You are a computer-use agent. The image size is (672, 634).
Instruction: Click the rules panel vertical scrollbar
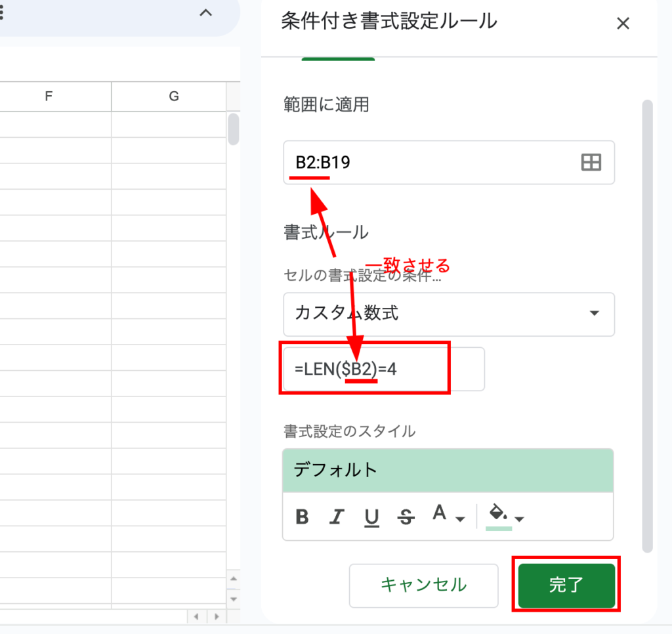pos(647,326)
